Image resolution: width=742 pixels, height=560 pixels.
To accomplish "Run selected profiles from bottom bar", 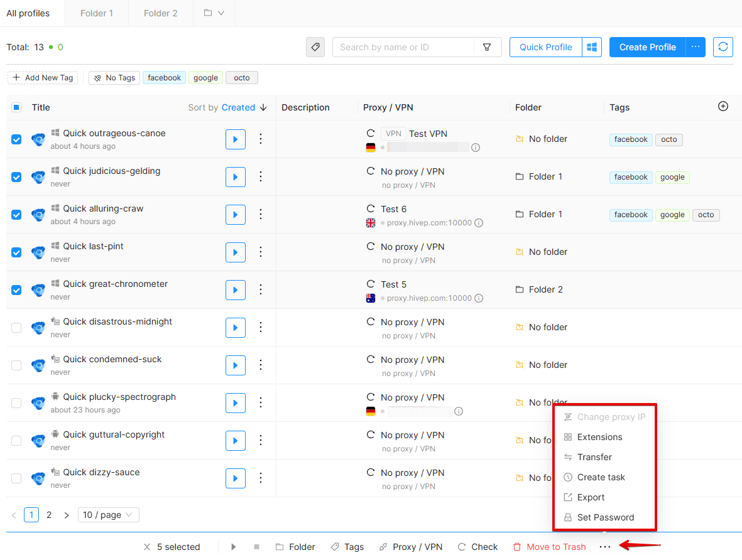I will (233, 547).
